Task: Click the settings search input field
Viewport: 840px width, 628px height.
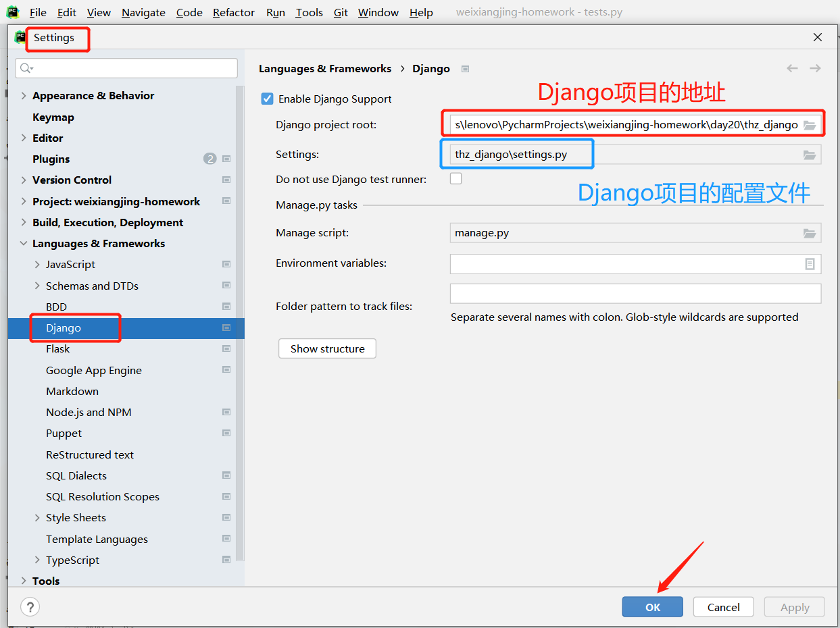Action: coord(126,68)
